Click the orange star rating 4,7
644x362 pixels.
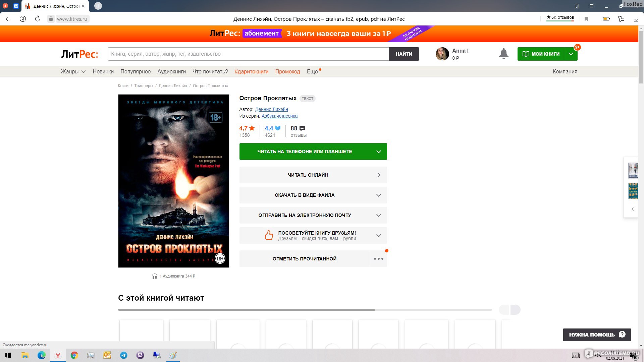247,128
